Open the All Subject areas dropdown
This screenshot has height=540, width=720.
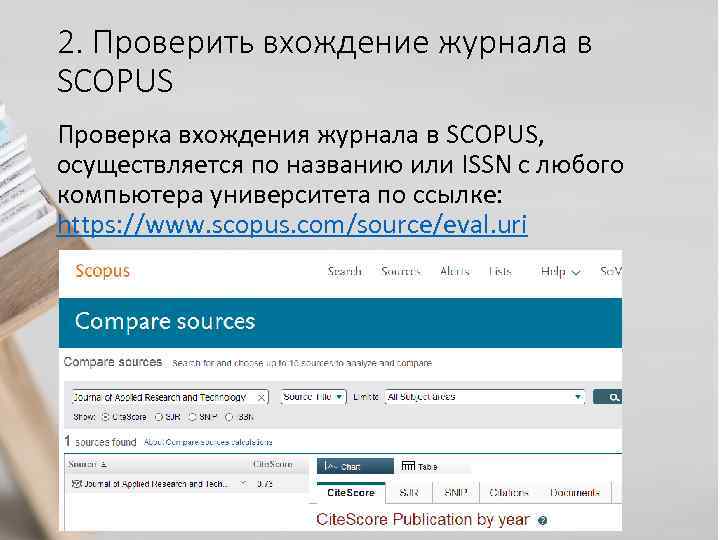(485, 397)
